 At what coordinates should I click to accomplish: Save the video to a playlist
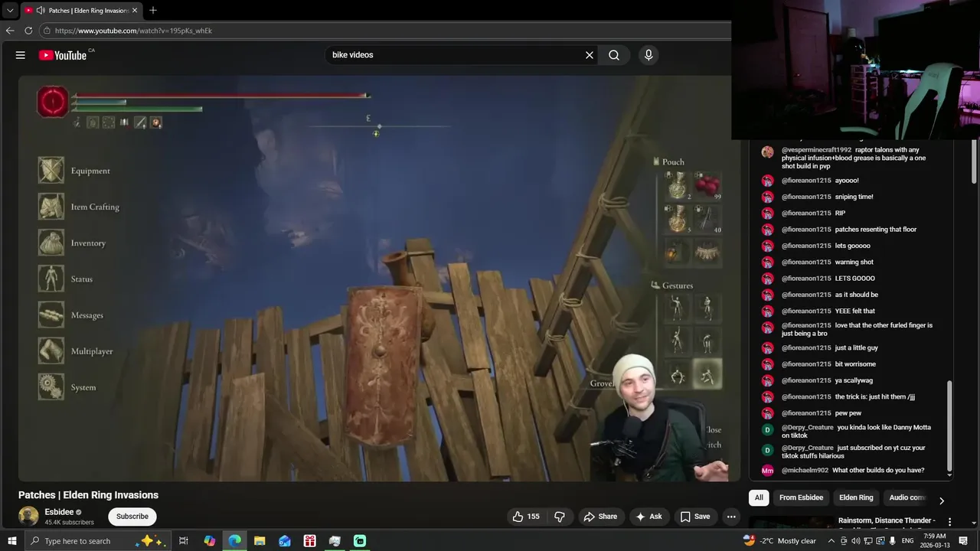[695, 517]
